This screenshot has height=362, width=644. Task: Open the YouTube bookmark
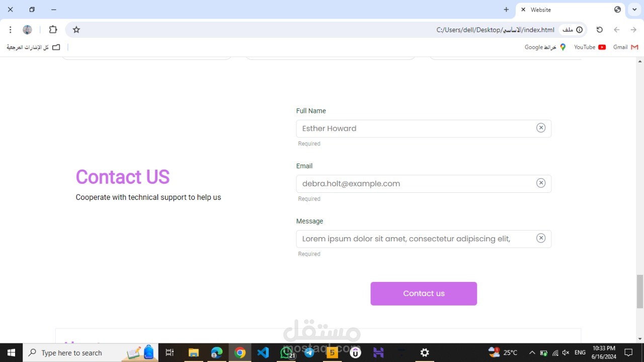click(x=590, y=47)
